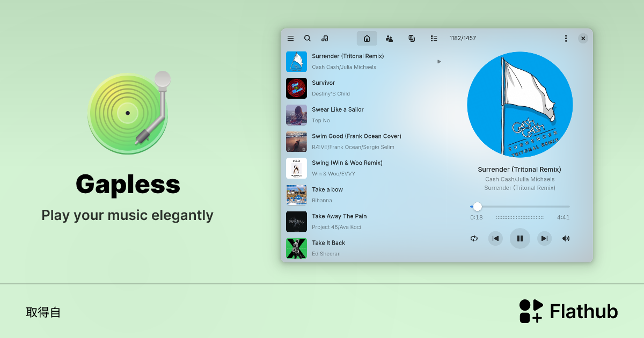Switch to the albums view tab
The width and height of the screenshot is (644, 338).
[412, 39]
